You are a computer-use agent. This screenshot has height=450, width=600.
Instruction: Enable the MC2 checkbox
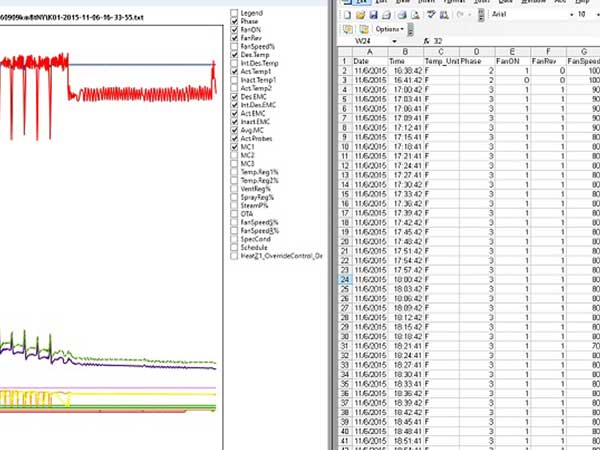tap(234, 155)
